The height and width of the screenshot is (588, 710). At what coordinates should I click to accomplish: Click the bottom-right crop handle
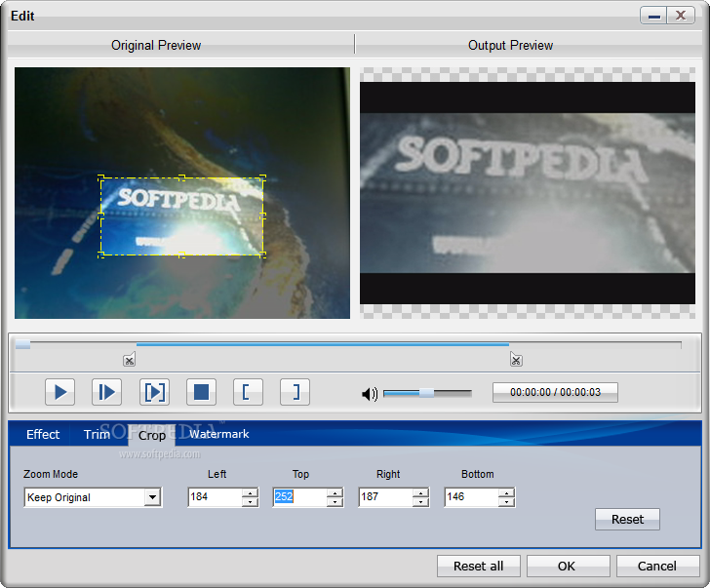pyautogui.click(x=262, y=255)
